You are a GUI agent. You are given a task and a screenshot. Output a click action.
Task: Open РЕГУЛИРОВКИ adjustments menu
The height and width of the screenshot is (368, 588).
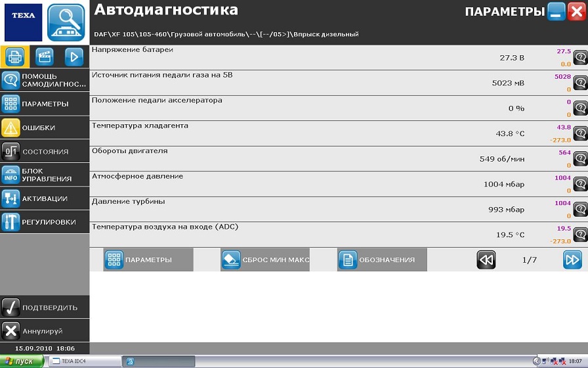tap(45, 222)
